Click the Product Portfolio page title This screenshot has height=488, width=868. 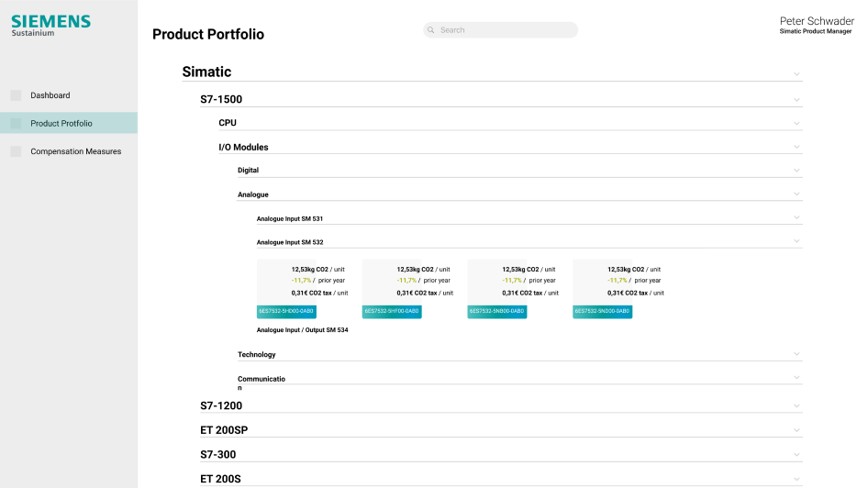pos(208,34)
